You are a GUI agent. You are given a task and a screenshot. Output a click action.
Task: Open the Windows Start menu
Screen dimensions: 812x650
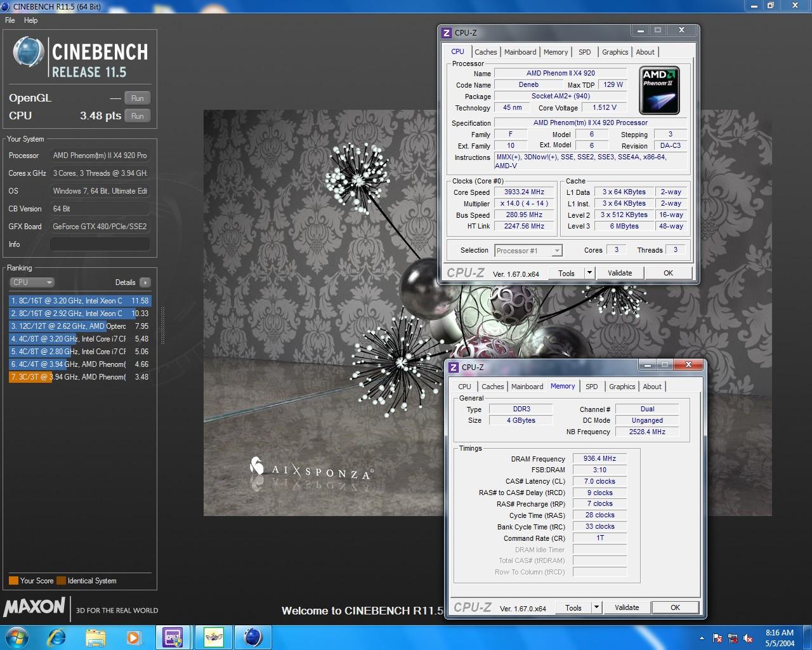click(x=16, y=637)
